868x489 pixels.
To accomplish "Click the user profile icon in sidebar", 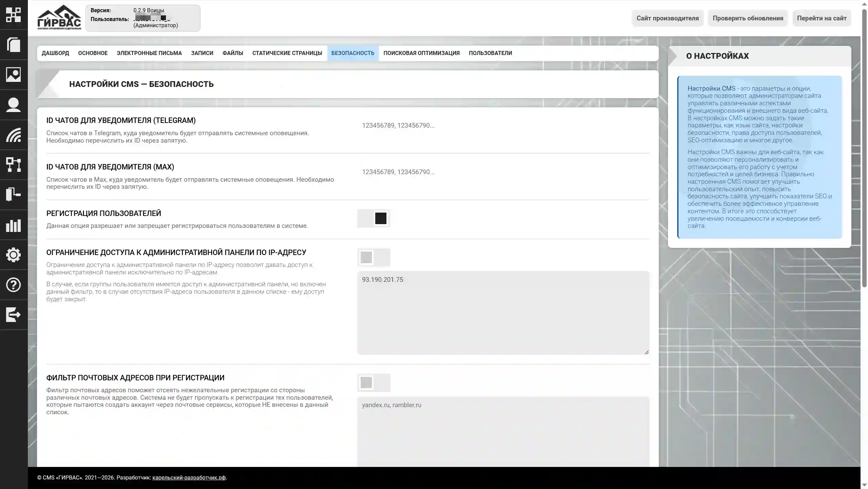I will pyautogui.click(x=14, y=105).
